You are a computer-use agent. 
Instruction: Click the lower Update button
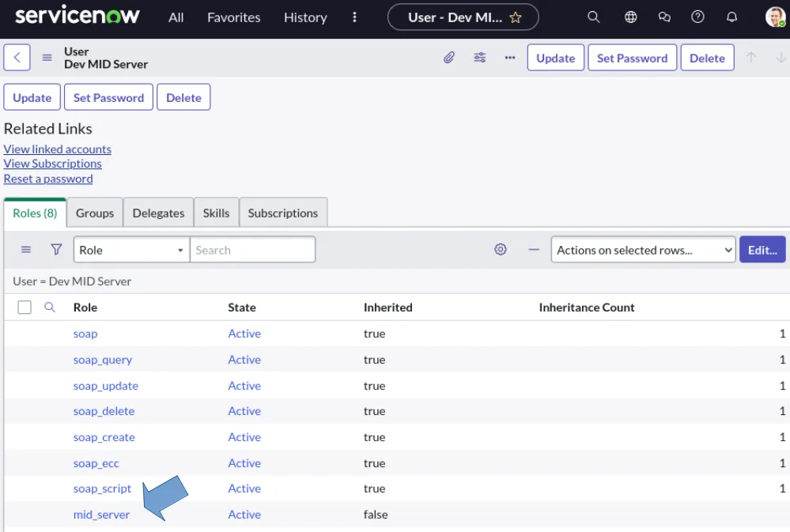click(32, 97)
